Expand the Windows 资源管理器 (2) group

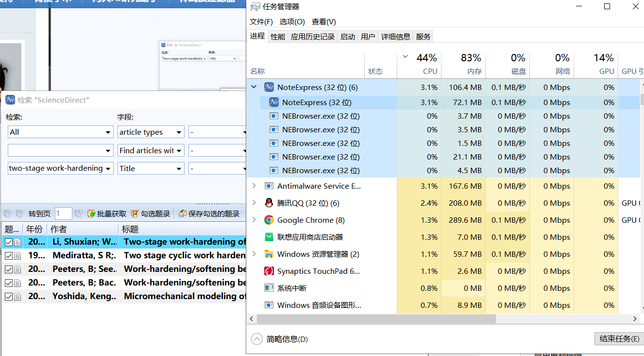pyautogui.click(x=254, y=254)
